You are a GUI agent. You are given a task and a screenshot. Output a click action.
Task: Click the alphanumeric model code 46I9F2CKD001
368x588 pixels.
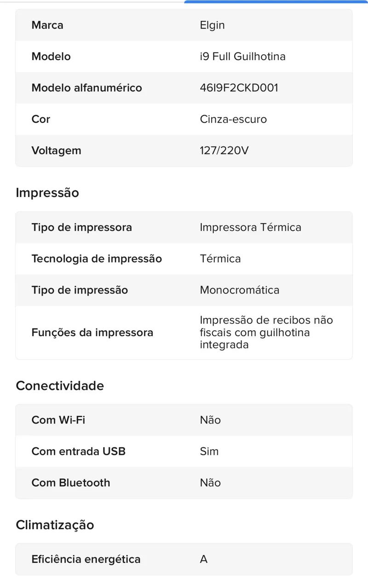239,88
